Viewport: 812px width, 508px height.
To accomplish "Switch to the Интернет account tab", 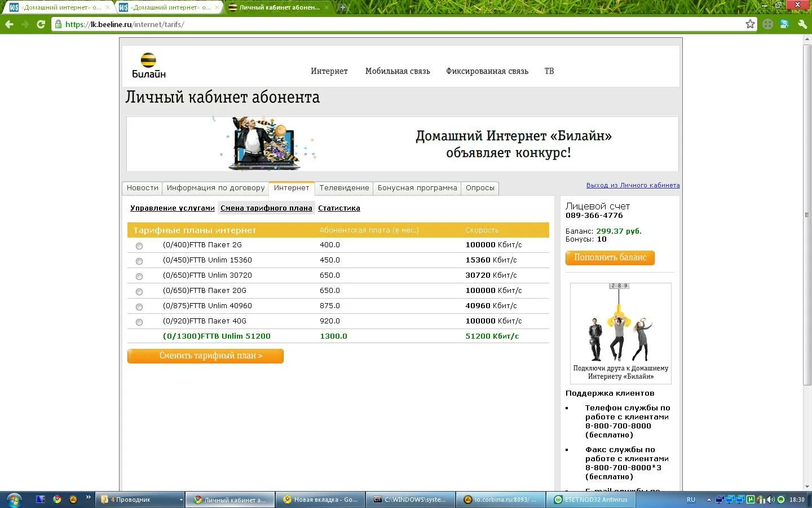I will (292, 188).
